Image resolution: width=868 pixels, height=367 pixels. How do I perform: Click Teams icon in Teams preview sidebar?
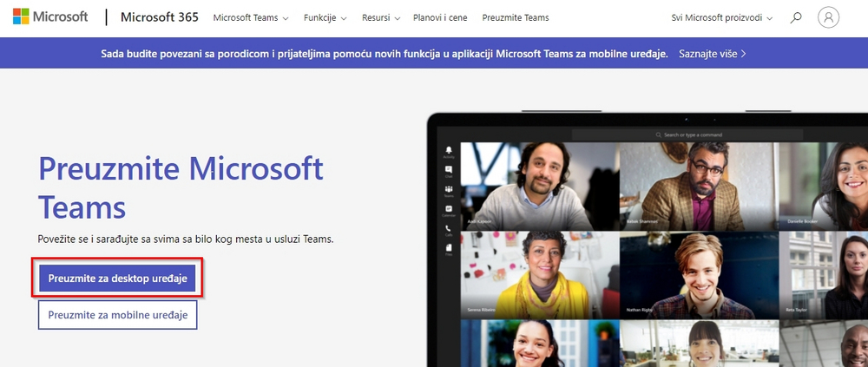[449, 192]
